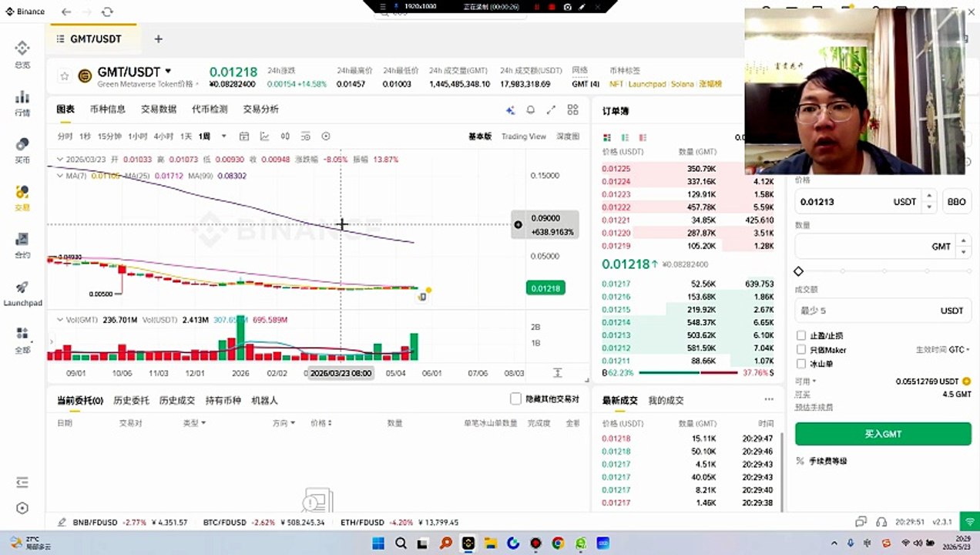Screen dimensions: 980x555
Task: Switch to 交易数据 tab
Action: click(x=159, y=109)
